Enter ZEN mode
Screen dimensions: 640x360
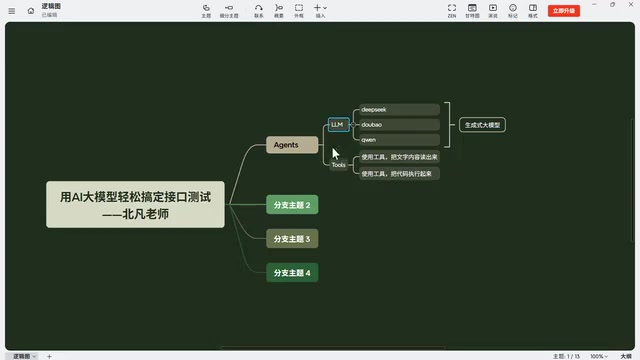452,11
